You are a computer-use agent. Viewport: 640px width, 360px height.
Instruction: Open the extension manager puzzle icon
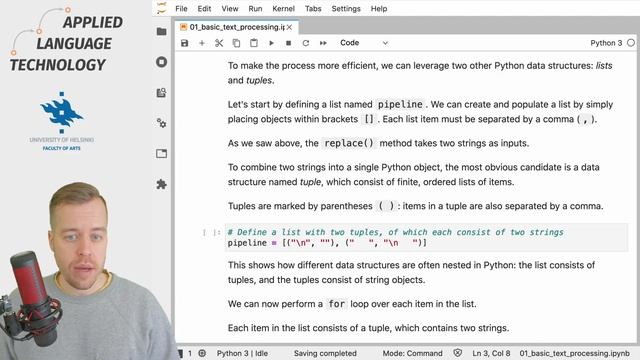point(162,184)
